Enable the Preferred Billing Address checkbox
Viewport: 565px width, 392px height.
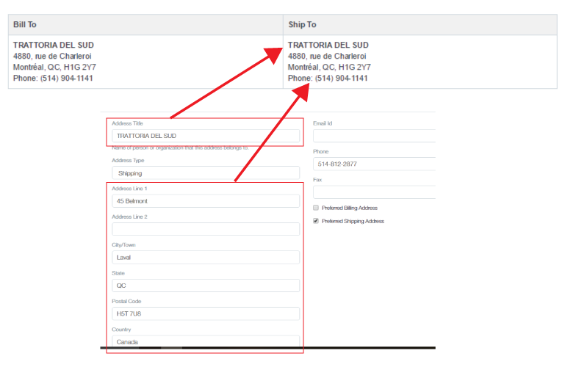tap(316, 208)
